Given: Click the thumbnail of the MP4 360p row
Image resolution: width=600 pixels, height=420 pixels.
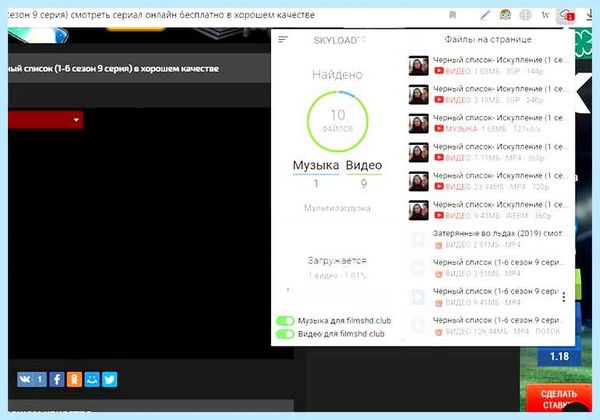Looking at the screenshot, I should (418, 152).
